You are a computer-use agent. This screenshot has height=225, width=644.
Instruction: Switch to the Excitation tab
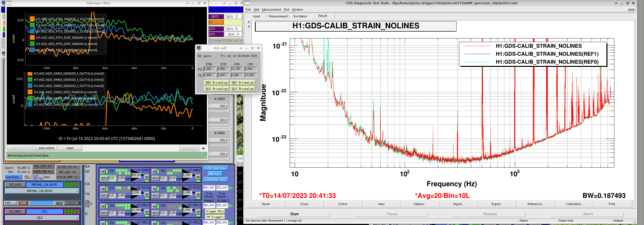pyautogui.click(x=300, y=16)
